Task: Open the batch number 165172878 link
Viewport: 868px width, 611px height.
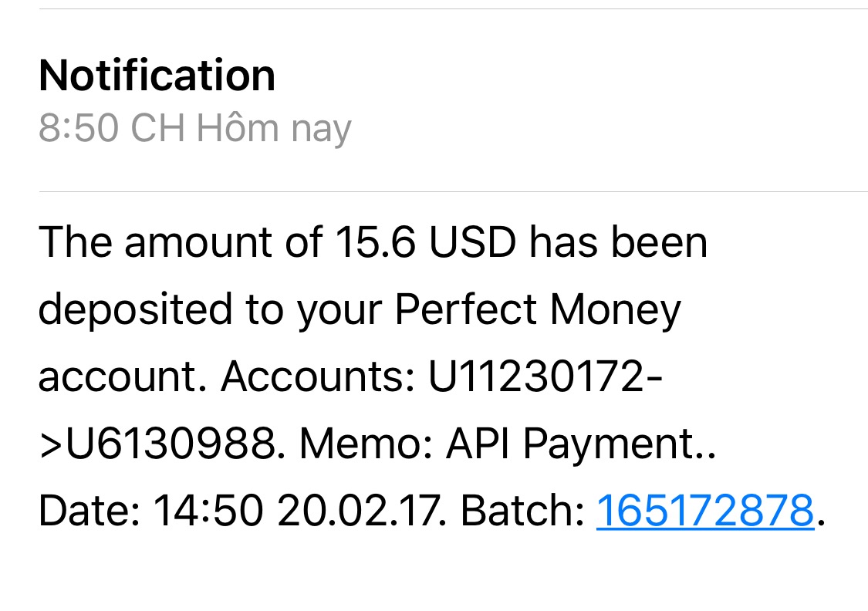Action: click(x=704, y=511)
